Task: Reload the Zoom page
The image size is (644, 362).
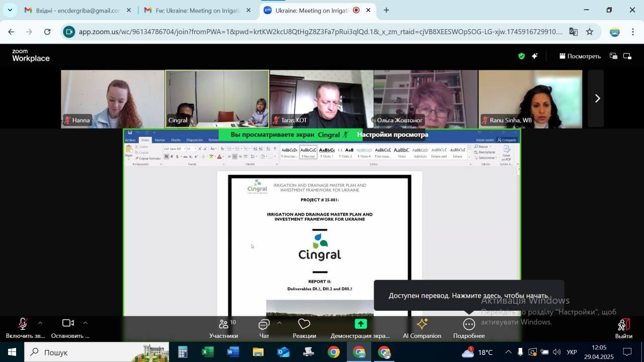Action: coord(47,32)
